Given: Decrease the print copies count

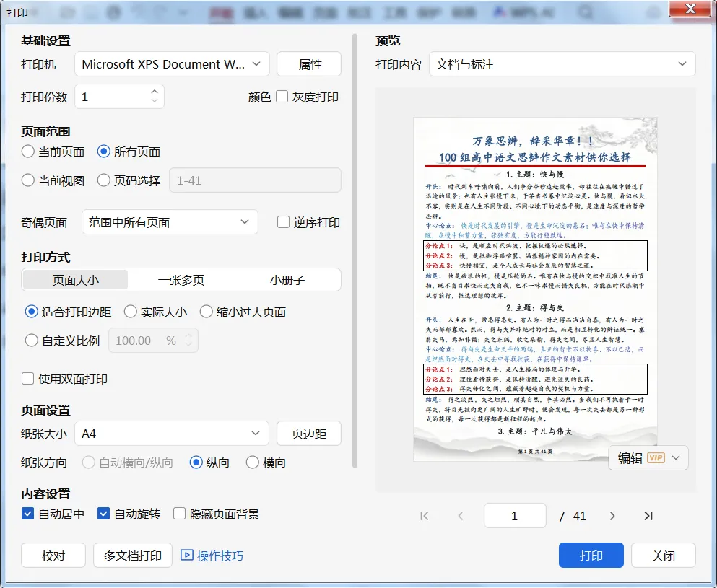Looking at the screenshot, I should tap(155, 100).
